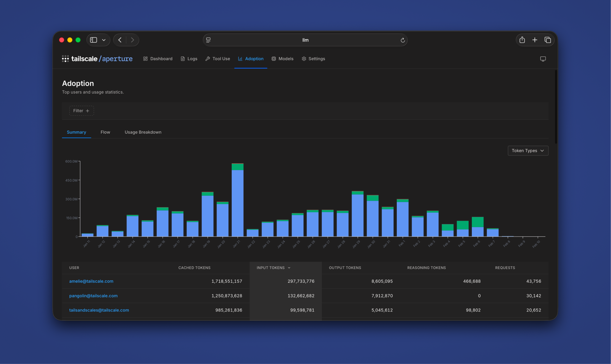Click the tailscale dots logo icon
The height and width of the screenshot is (364, 611).
pyautogui.click(x=65, y=59)
